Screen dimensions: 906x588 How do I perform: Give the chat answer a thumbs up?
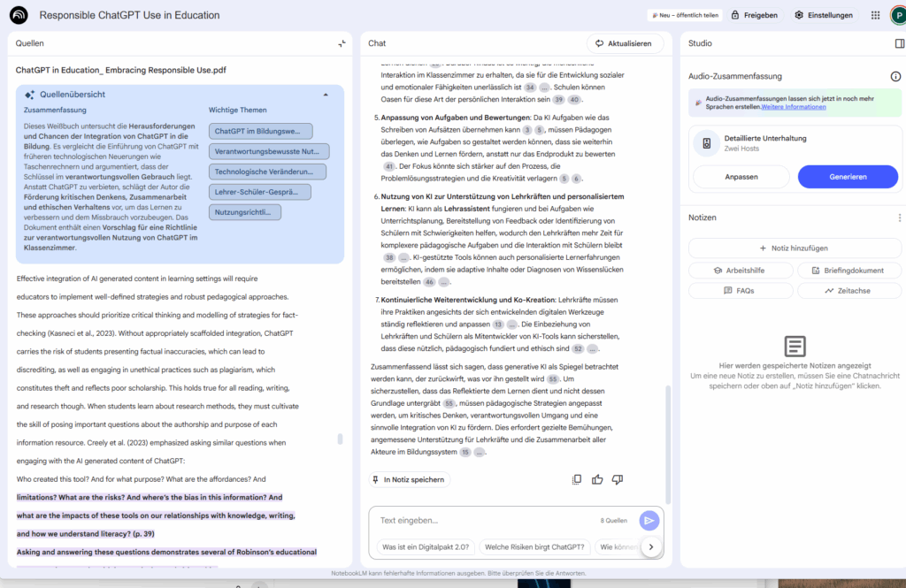pyautogui.click(x=597, y=479)
